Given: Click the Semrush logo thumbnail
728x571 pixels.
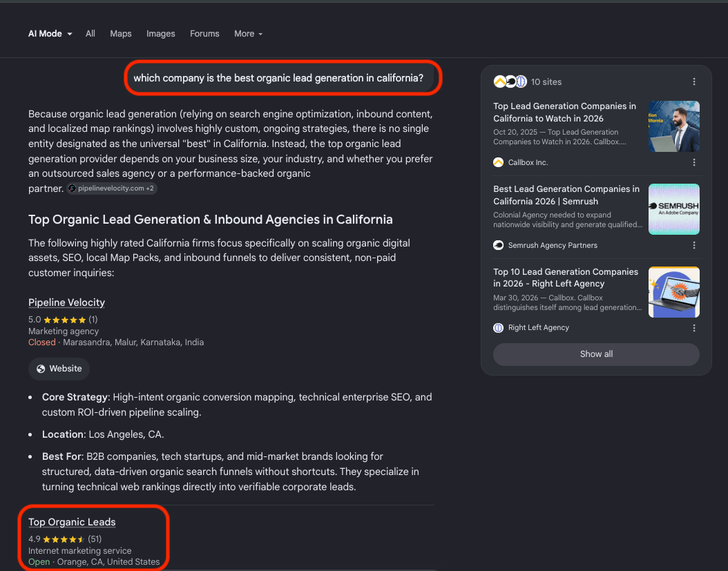Looking at the screenshot, I should coord(673,209).
